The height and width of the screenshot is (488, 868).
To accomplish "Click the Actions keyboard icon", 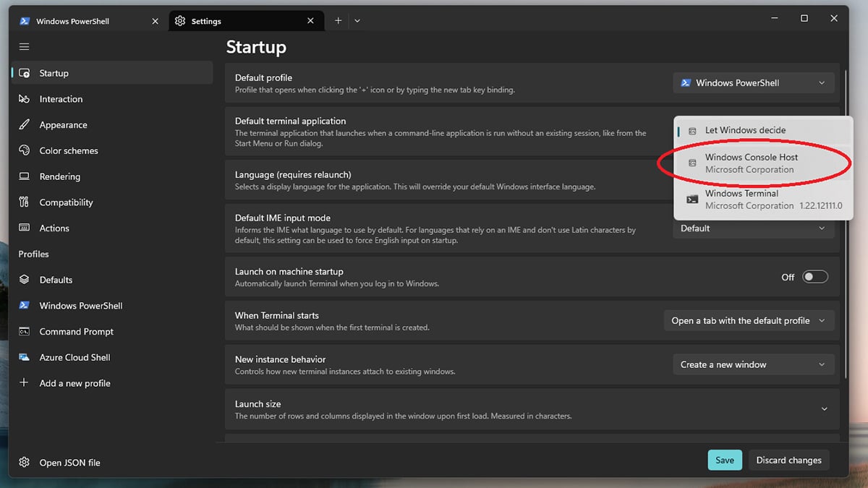I will point(25,228).
